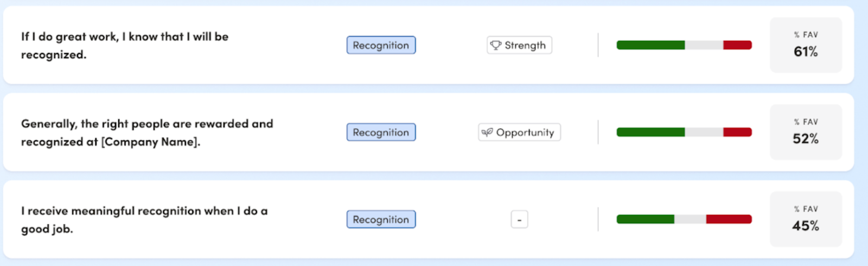The width and height of the screenshot is (868, 266).
Task: Click the trophy icon in the Strength badge
Action: pos(495,45)
